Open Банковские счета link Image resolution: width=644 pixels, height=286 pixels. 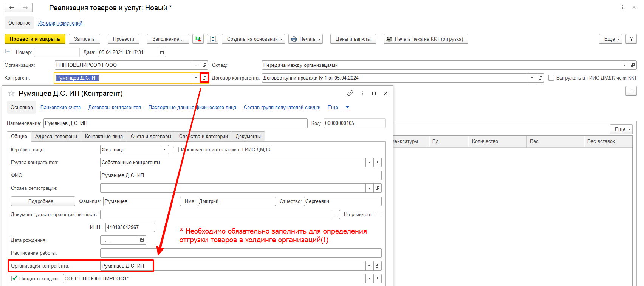(60, 107)
